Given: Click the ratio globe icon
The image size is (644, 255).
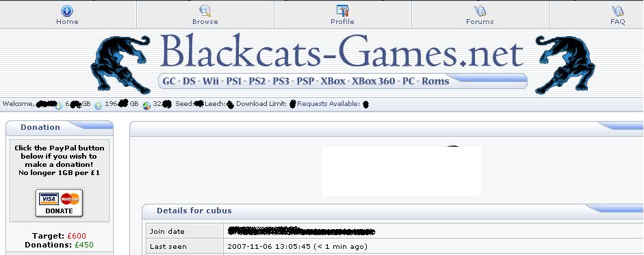Looking at the screenshot, I should point(147,106).
